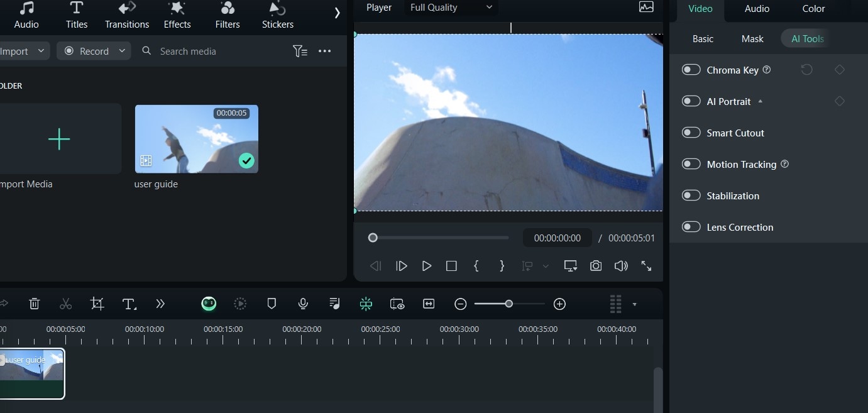
Task: Zoom out the timeline with minus button
Action: point(461,304)
